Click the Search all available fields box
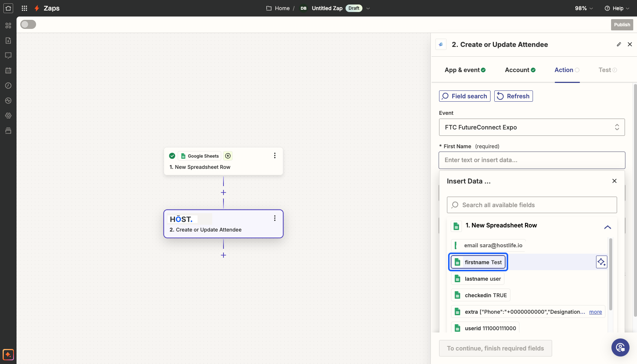The height and width of the screenshot is (364, 637). point(532,205)
